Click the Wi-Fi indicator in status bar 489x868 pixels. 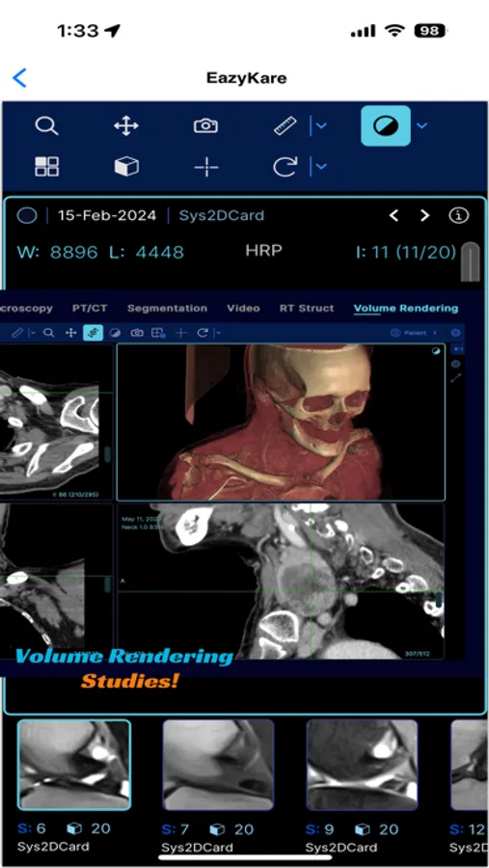pyautogui.click(x=394, y=31)
